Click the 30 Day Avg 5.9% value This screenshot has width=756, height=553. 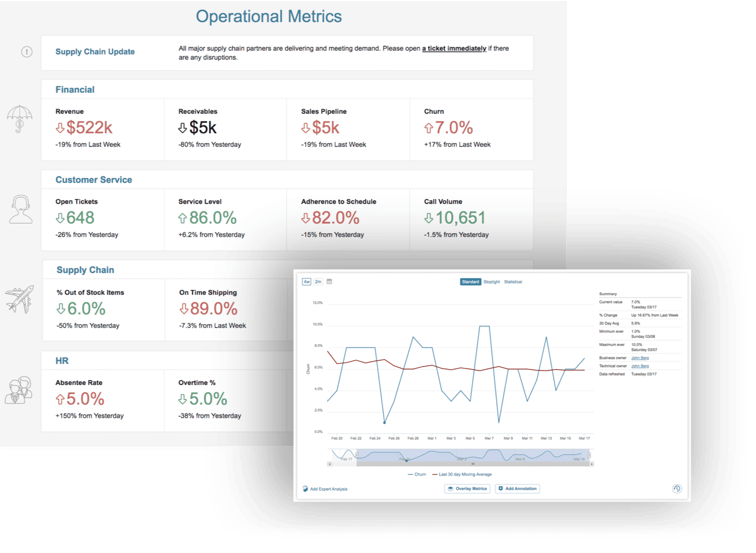(635, 323)
